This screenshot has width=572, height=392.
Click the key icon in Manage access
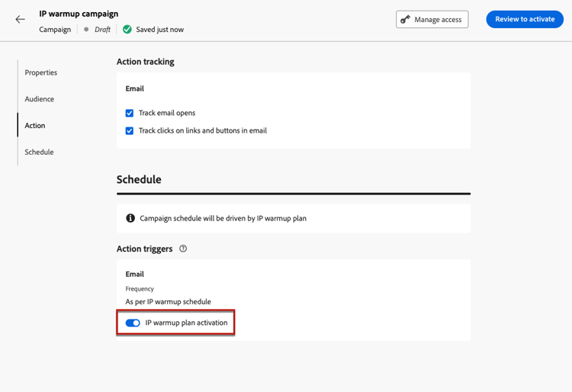click(405, 19)
